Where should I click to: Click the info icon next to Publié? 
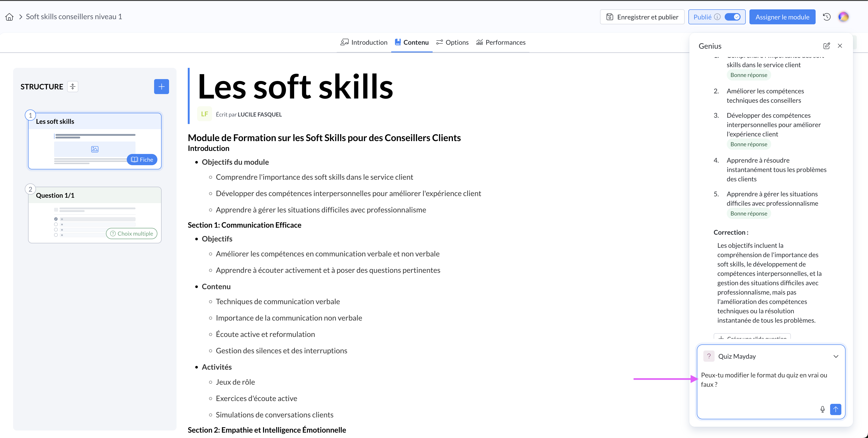717,17
